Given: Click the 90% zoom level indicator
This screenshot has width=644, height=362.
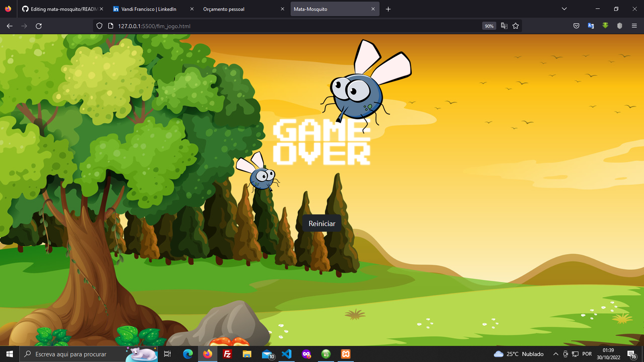Looking at the screenshot, I should (x=489, y=26).
